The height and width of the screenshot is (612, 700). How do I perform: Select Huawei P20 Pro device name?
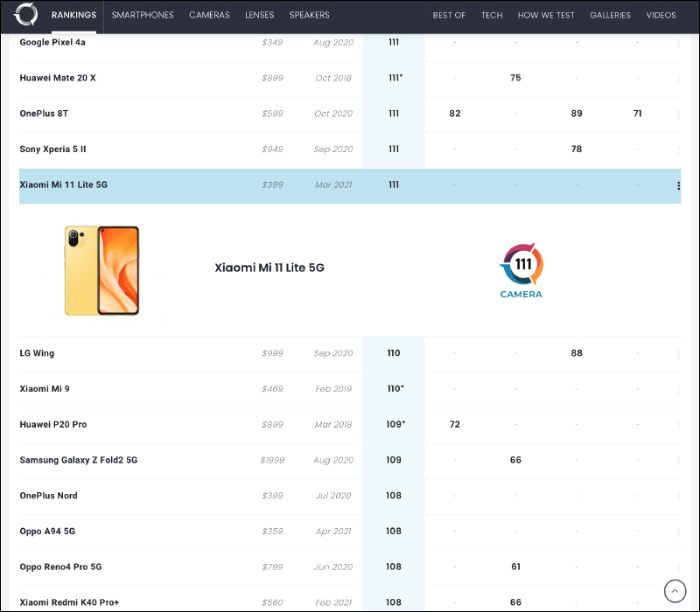tap(53, 424)
